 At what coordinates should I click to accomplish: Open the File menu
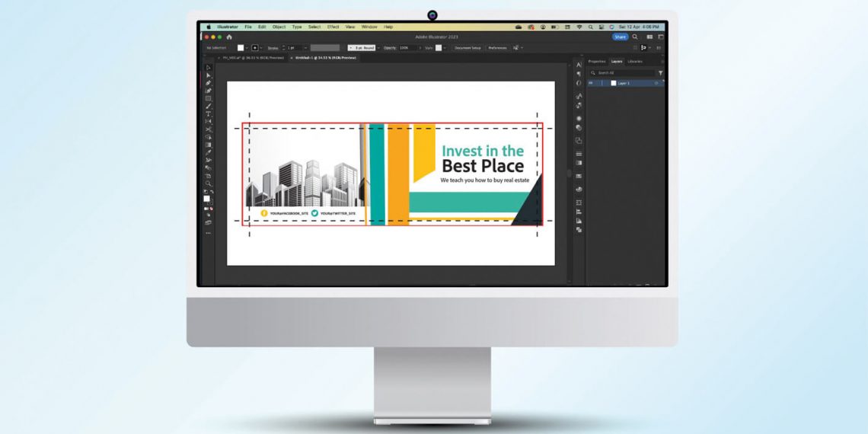click(x=248, y=27)
